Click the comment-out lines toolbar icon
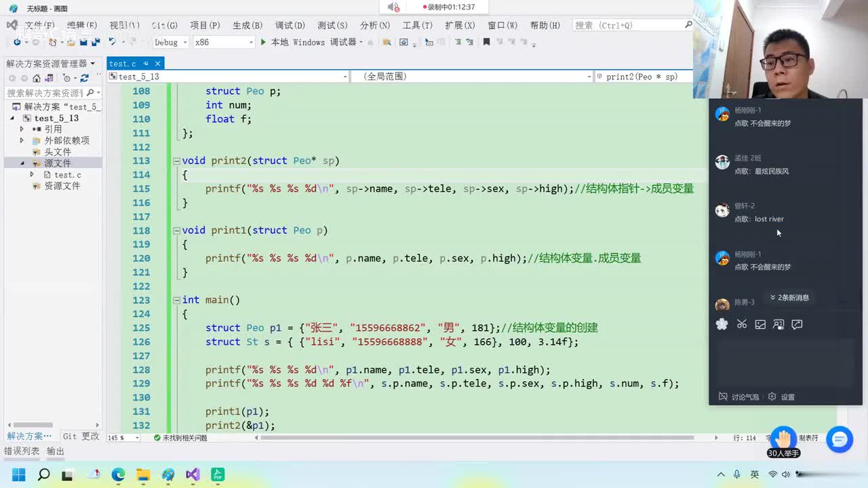 458,42
